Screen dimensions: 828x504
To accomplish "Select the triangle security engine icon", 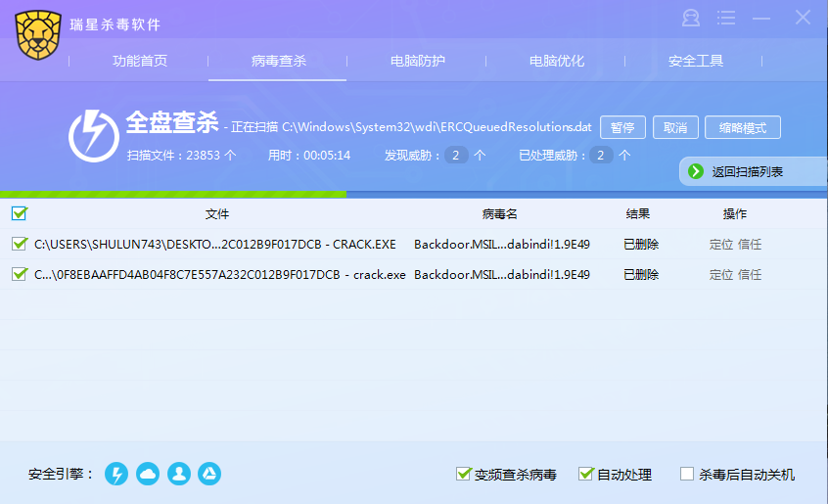I will click(209, 474).
